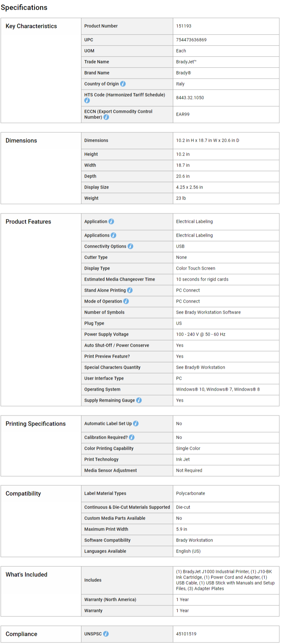Click the HTS code value 8443.32.1050
This screenshot has width=281, height=644.
point(190,98)
